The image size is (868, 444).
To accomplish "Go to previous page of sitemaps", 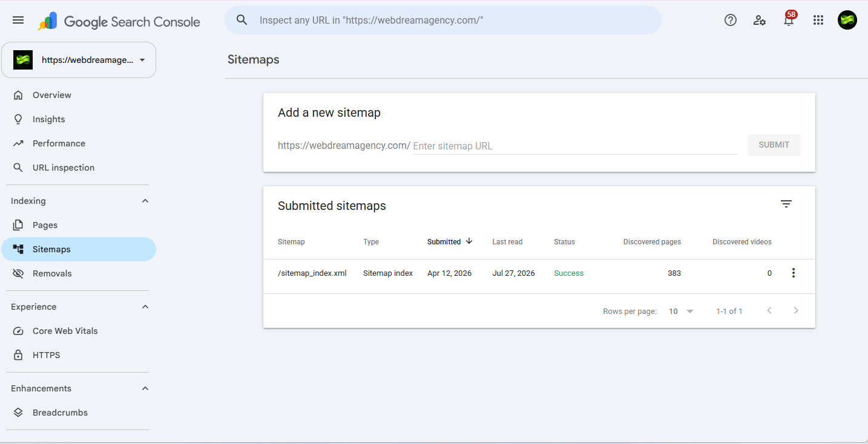I will pos(769,311).
